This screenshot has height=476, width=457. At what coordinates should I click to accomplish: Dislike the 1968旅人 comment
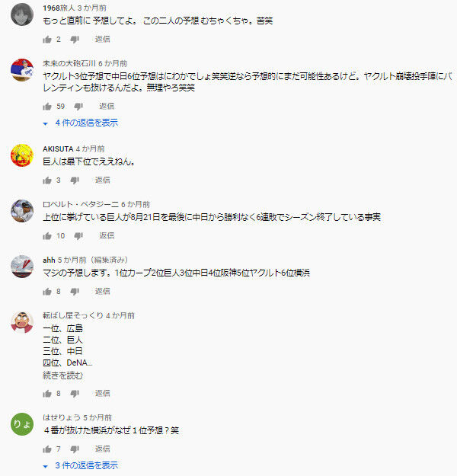(x=75, y=39)
